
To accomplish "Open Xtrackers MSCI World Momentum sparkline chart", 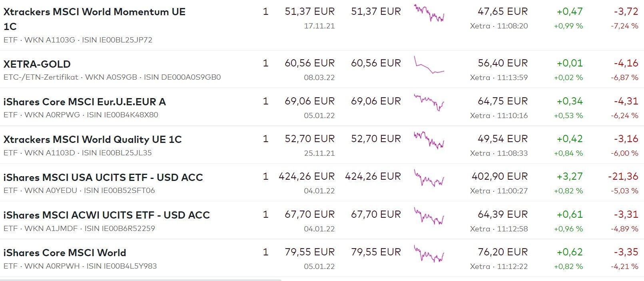I will 429,13.
